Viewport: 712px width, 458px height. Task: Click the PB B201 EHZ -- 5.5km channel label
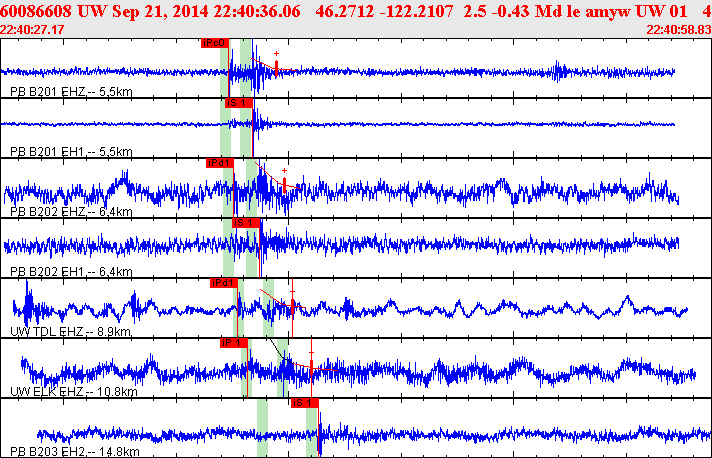point(71,92)
